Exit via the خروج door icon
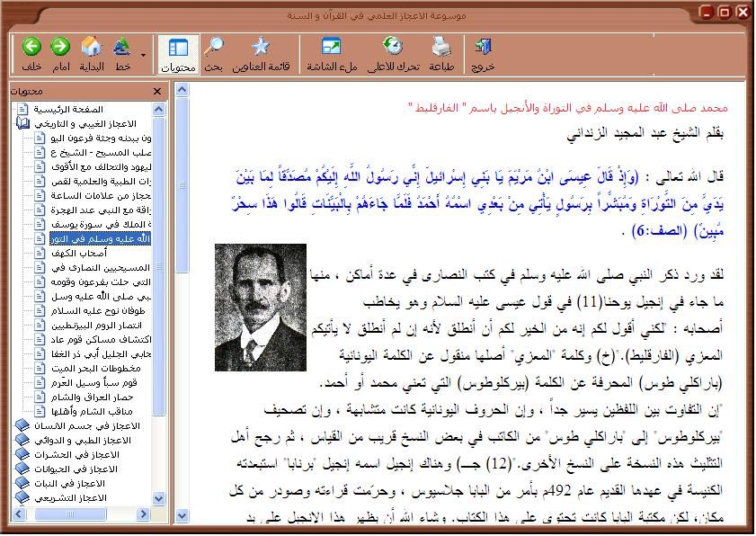 coord(483,46)
